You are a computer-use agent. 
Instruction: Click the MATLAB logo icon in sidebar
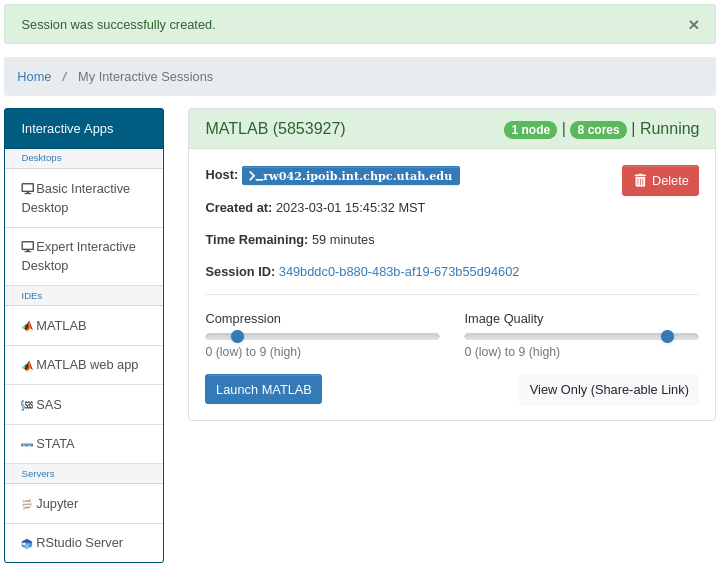[x=27, y=326]
